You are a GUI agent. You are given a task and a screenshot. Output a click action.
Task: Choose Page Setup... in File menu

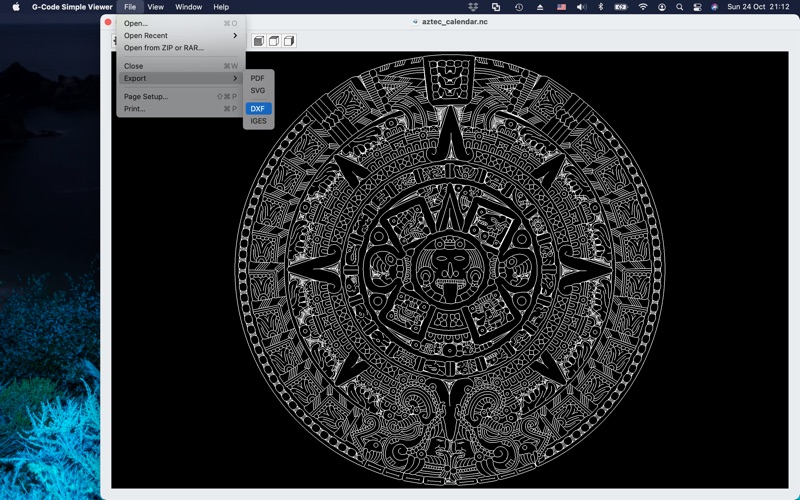[x=181, y=96]
